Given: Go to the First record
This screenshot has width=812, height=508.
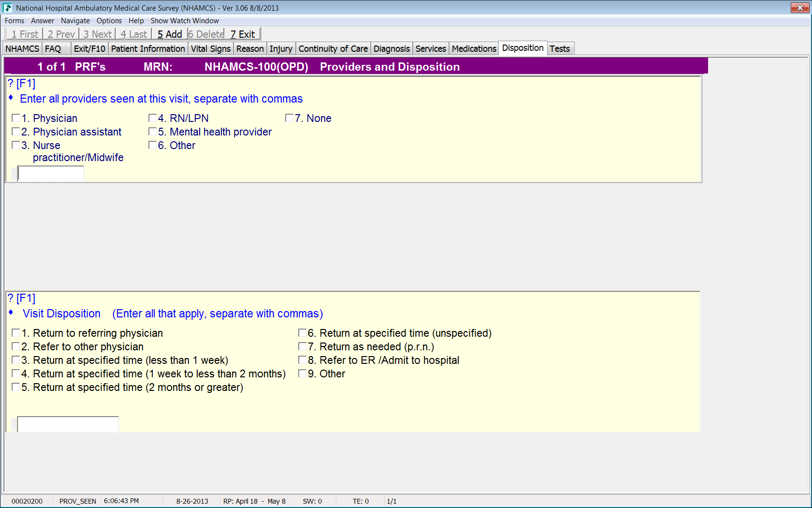Looking at the screenshot, I should [x=24, y=34].
